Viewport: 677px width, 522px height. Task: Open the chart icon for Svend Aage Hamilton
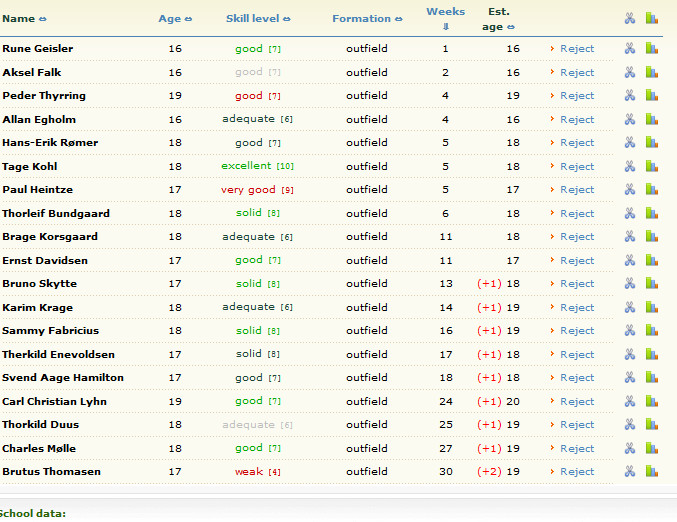pyautogui.click(x=652, y=378)
